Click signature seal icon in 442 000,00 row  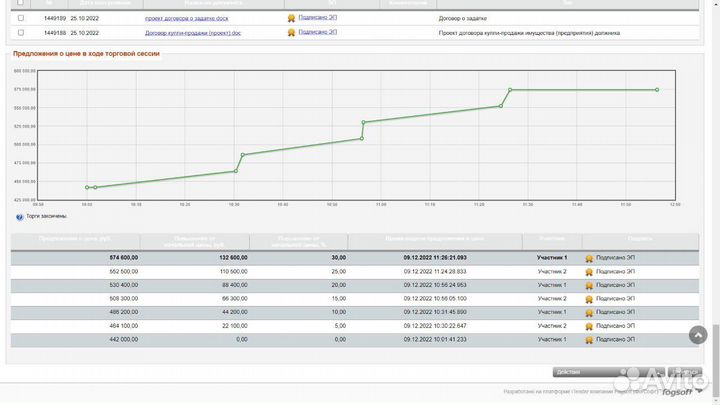(x=589, y=339)
